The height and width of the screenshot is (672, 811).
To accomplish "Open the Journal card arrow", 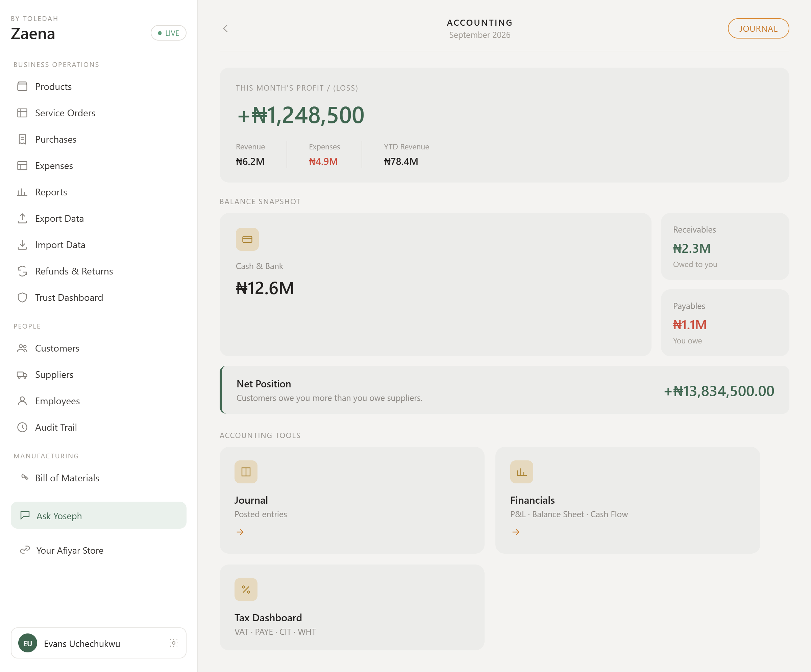I will coord(240,532).
